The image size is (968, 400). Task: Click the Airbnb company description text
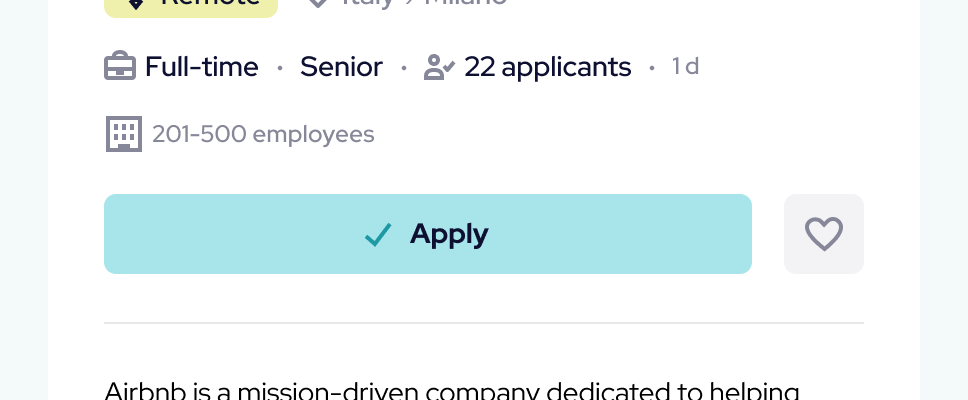click(452, 390)
